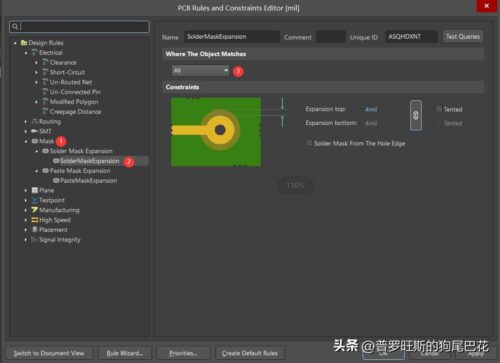Click the Expansion top 4mil value
Image resolution: width=500 pixels, height=363 pixels.
tap(371, 109)
